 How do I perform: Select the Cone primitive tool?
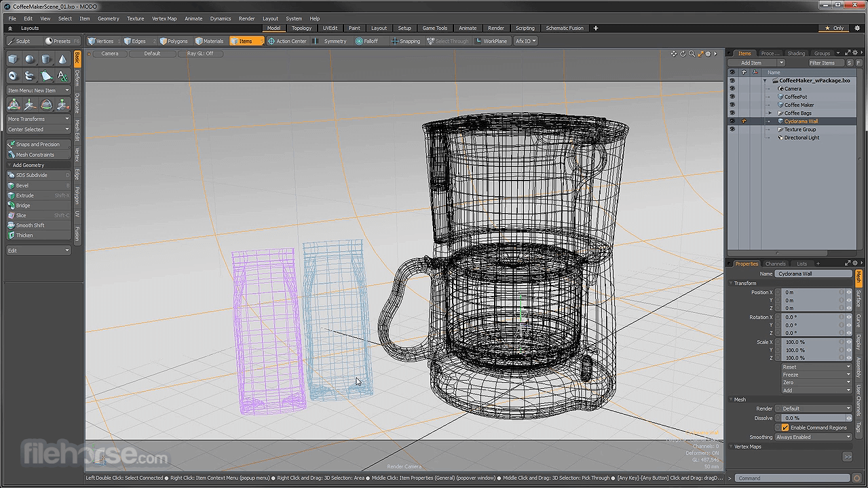(62, 60)
